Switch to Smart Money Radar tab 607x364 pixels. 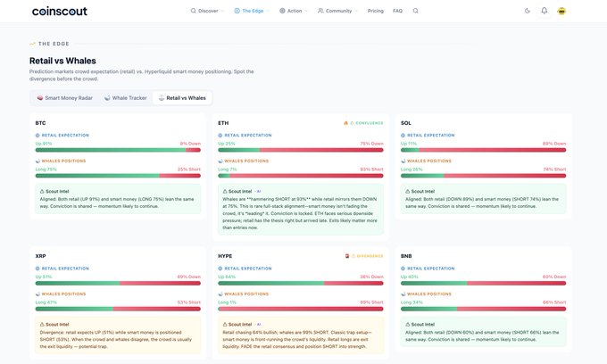64,98
